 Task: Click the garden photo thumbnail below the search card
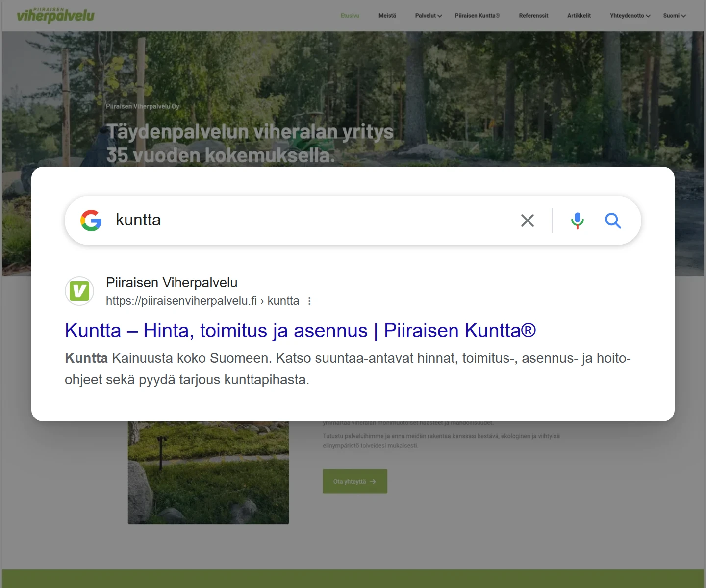(208, 472)
